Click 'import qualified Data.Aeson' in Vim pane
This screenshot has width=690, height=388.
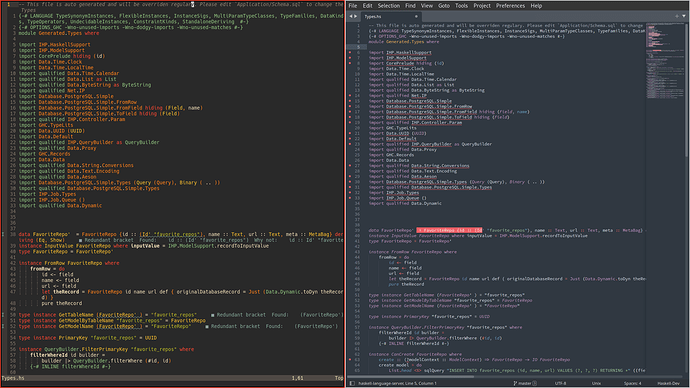tap(57, 177)
